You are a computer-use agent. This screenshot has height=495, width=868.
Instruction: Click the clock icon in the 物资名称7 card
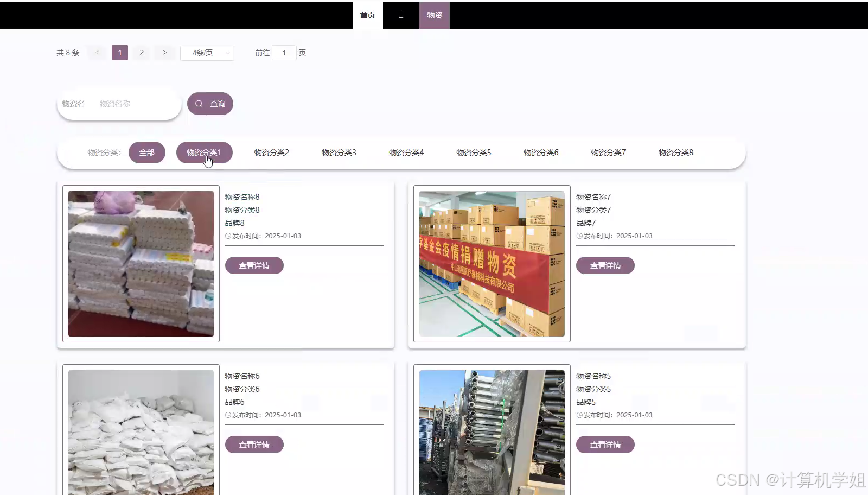[x=579, y=236]
